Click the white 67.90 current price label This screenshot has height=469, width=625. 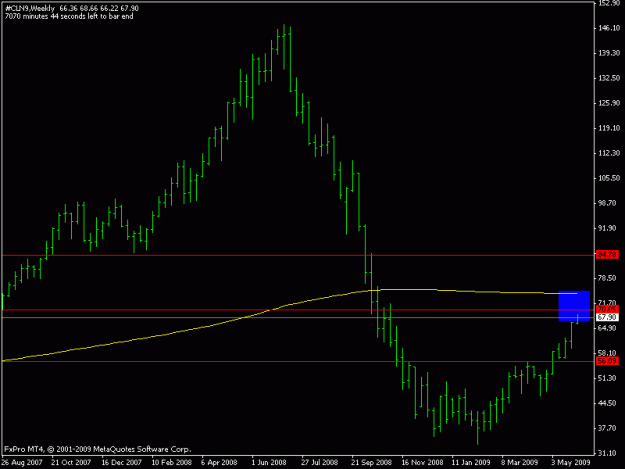click(x=607, y=317)
